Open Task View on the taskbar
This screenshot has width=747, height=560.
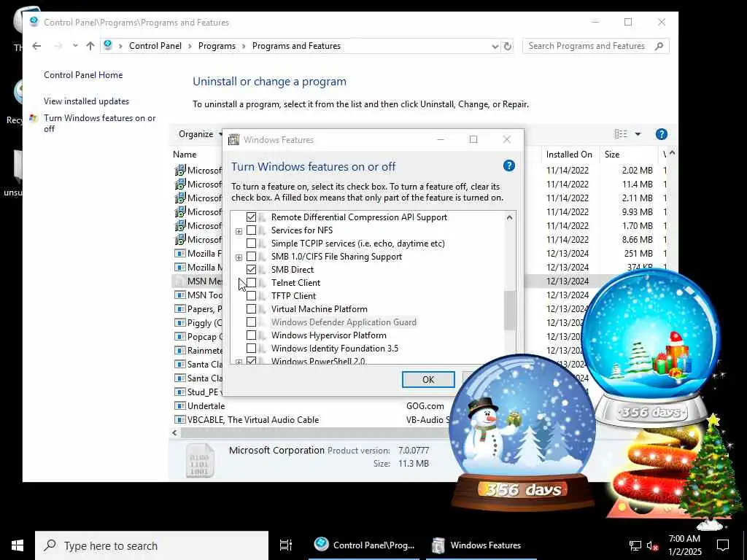point(285,545)
